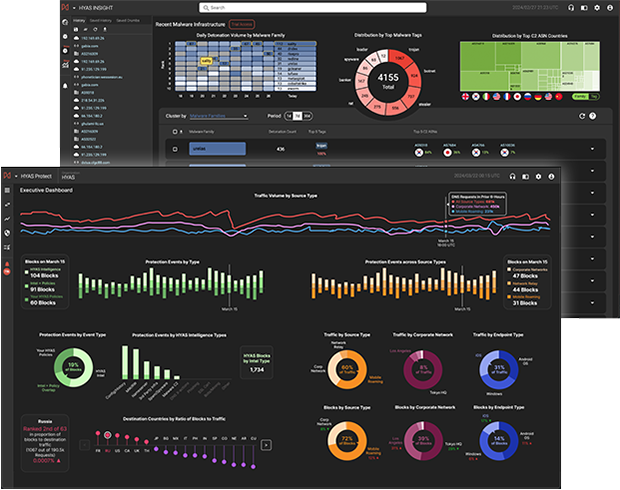Toggle the HYAS Intelligence legend box (104 Blocks)

[x=26, y=272]
